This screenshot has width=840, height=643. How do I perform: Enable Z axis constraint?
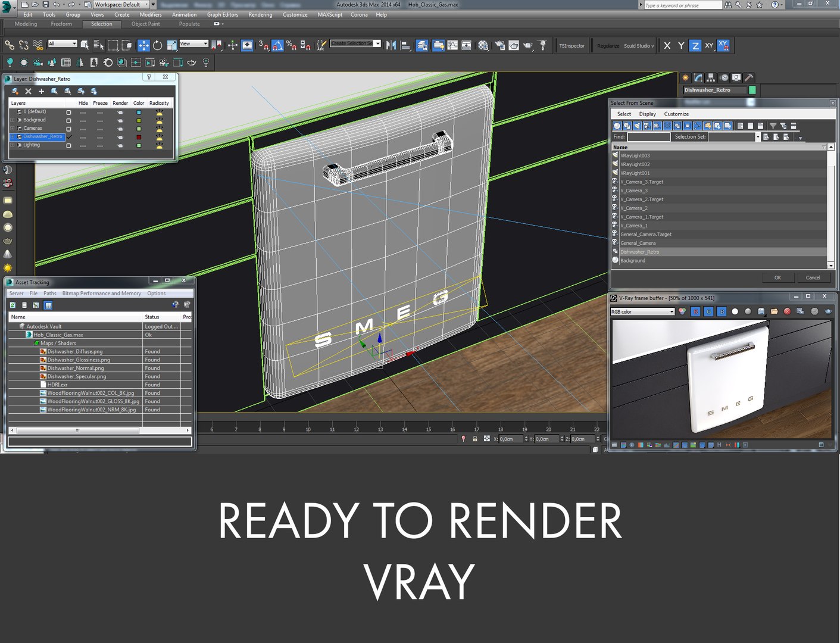(695, 45)
